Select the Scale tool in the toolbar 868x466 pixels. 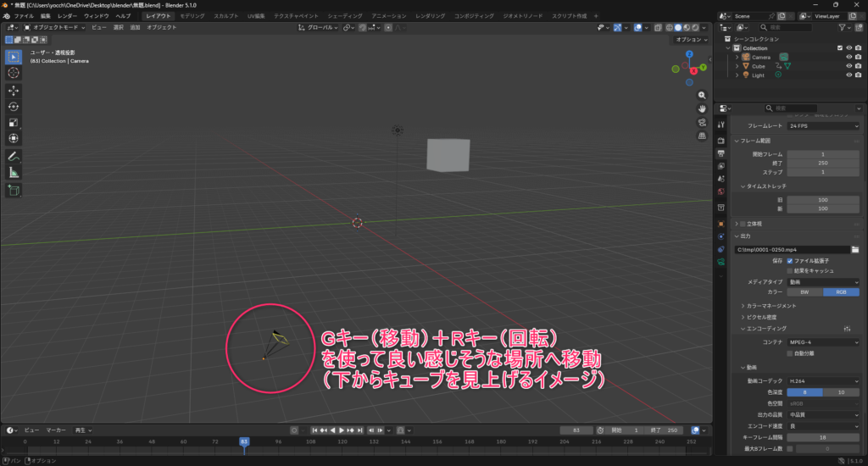14,123
